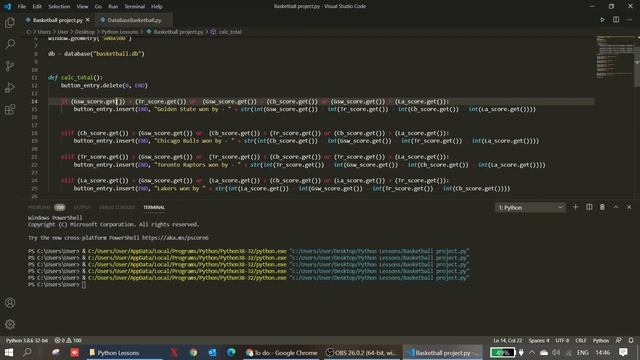Switch to the Output panel tab
Screen dimensions: 640x360
[82, 207]
